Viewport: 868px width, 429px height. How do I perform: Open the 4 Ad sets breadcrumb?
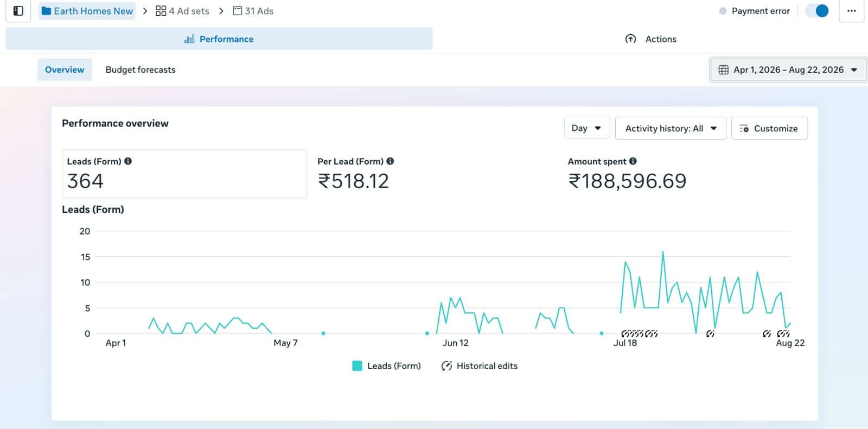coord(182,11)
